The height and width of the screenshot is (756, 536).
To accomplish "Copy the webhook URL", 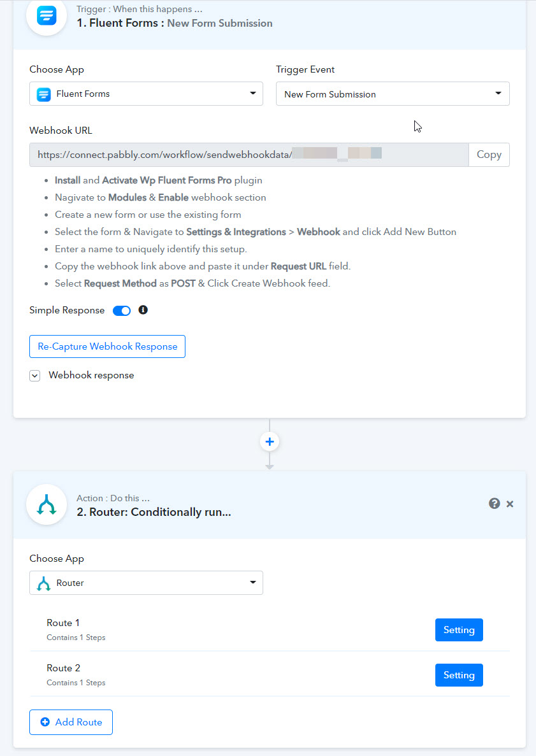I will (x=489, y=155).
